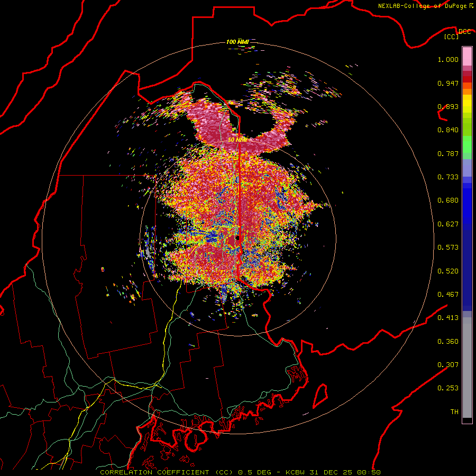Click the [CC] legend heading
476x476 pixels.
(451, 36)
